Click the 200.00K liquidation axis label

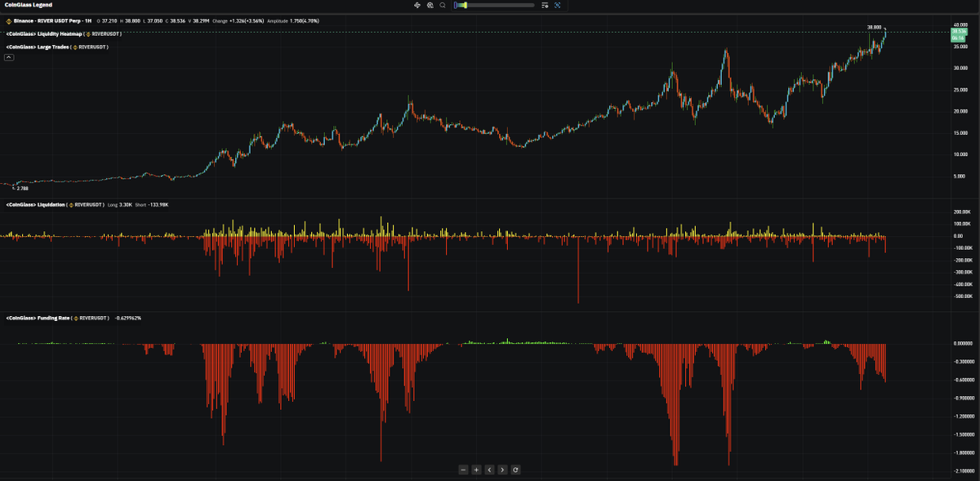click(x=963, y=212)
